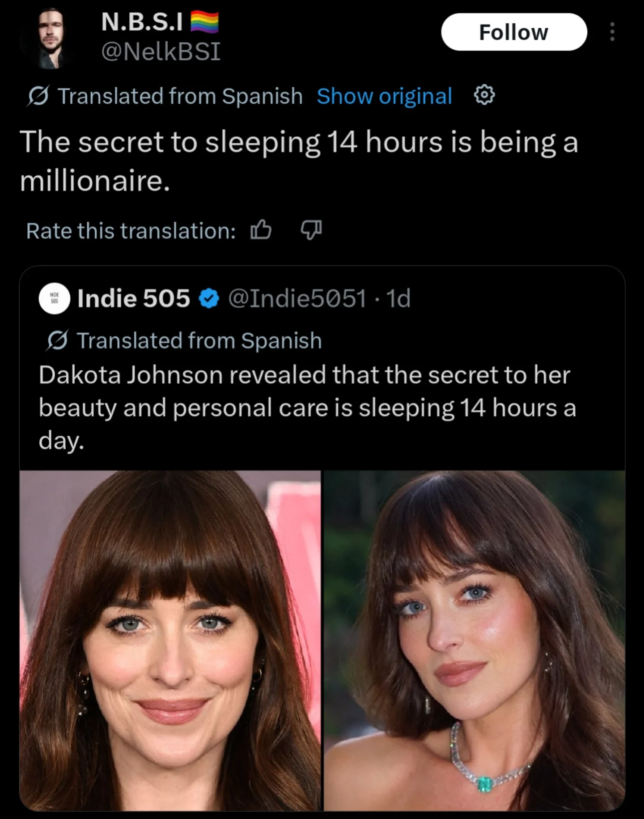Rate the translation with thumbs down
The width and height of the screenshot is (644, 819).
311,230
